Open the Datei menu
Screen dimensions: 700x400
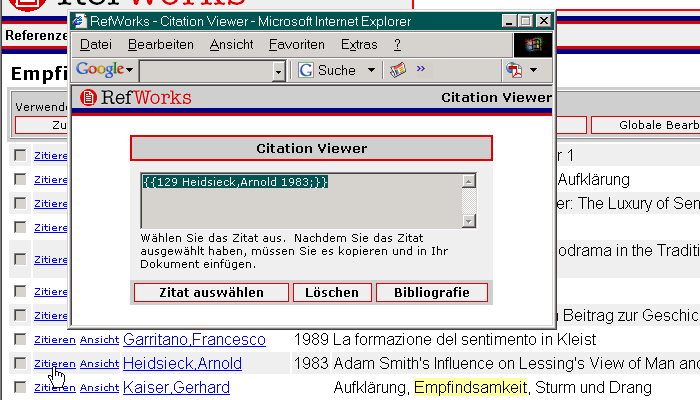tap(96, 45)
